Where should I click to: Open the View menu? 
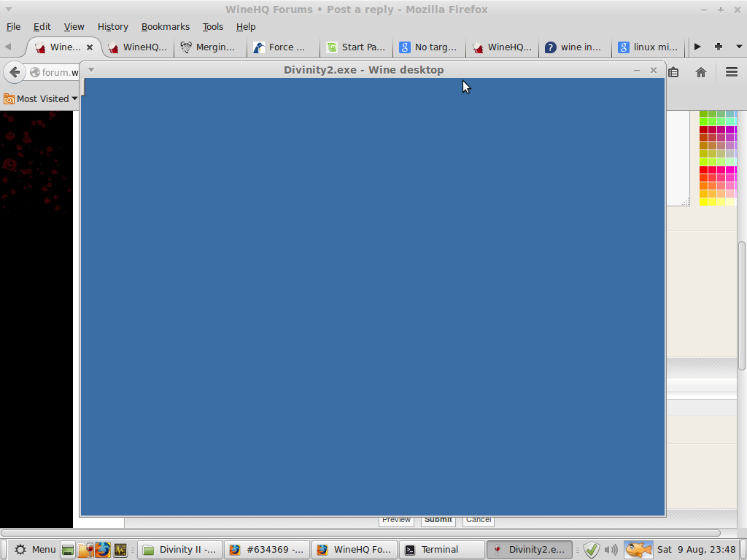[x=74, y=27]
